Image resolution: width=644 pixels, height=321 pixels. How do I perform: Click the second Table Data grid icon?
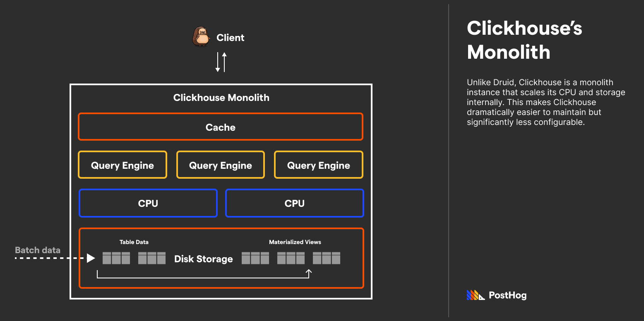click(x=152, y=258)
